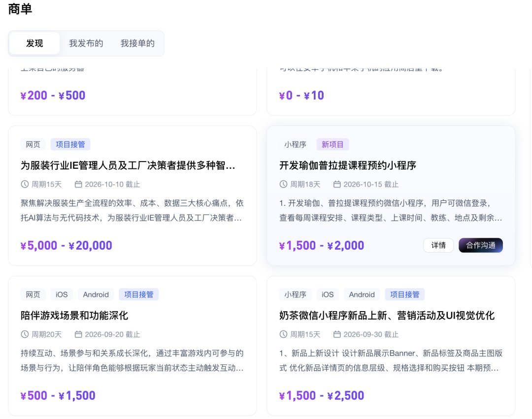This screenshot has height=419, width=532.
Task: Click 小程序 tag on yoga card
Action: pyautogui.click(x=295, y=144)
